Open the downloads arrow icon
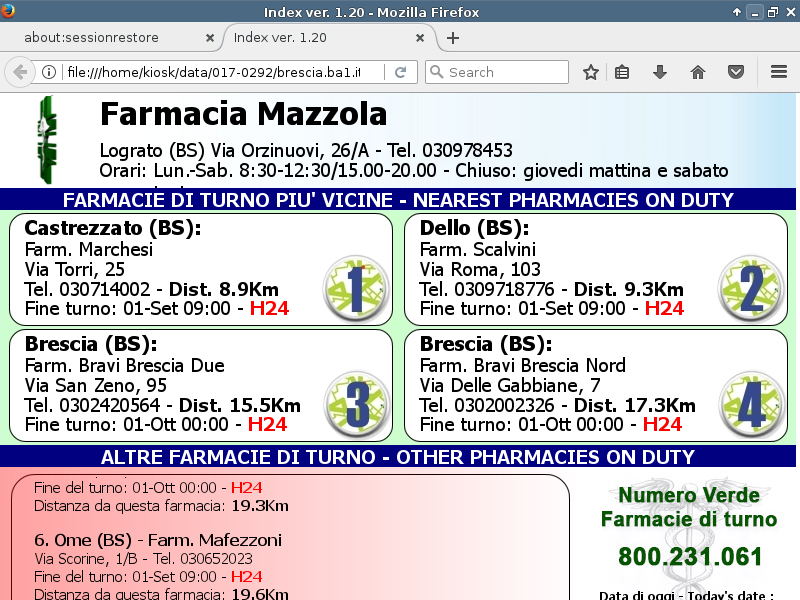This screenshot has width=800, height=600. click(x=660, y=72)
